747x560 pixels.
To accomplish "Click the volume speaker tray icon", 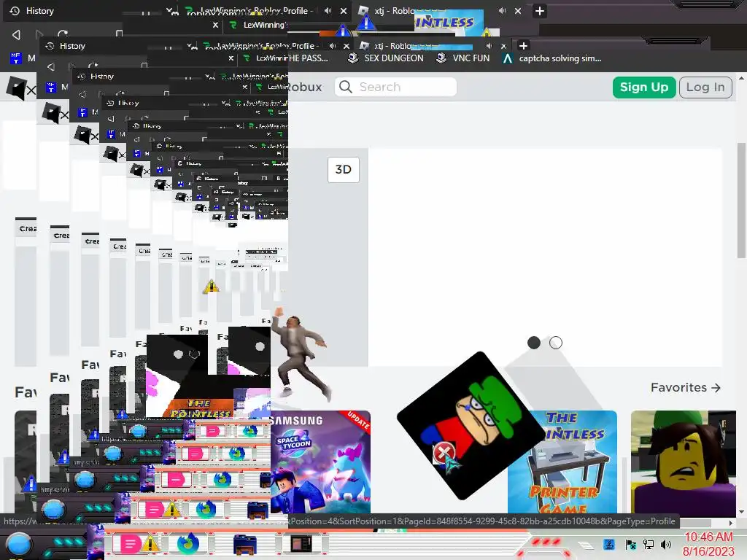I will [666, 544].
